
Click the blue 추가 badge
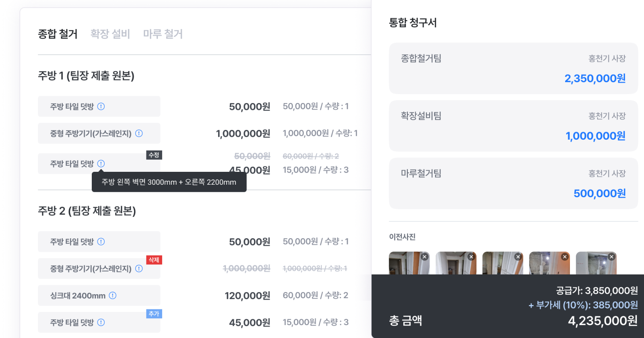154,314
